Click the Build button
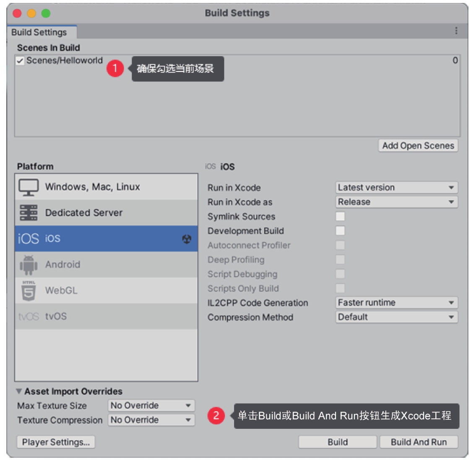The width and height of the screenshot is (476, 462). [338, 442]
